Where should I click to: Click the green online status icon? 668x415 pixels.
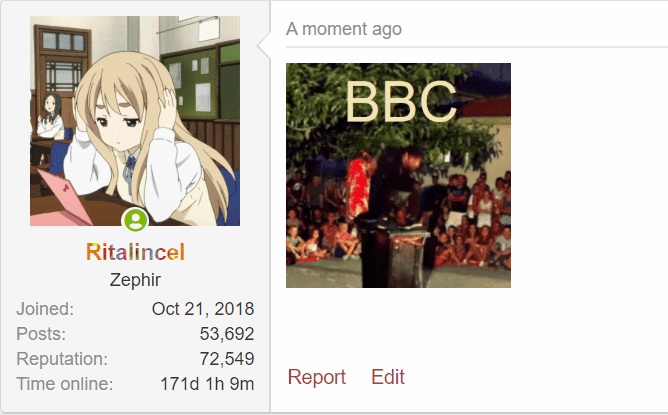(x=135, y=219)
